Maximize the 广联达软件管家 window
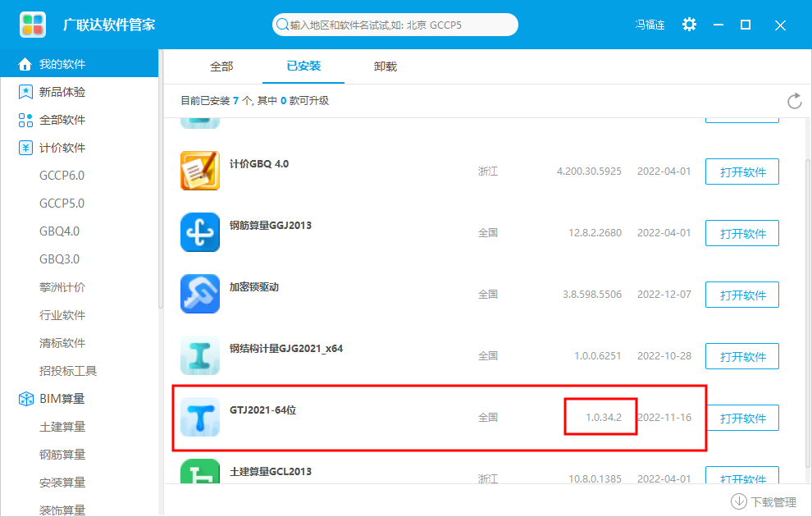 tap(746, 25)
